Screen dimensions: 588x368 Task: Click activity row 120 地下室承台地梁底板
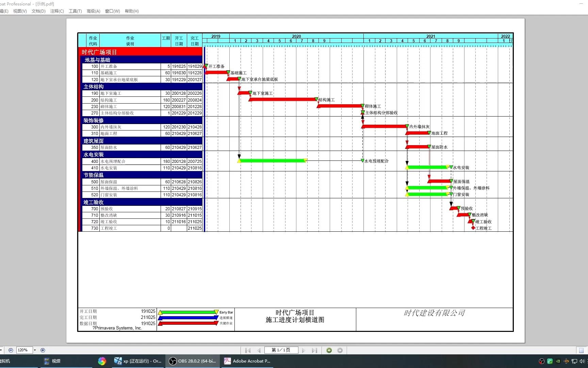pyautogui.click(x=142, y=79)
